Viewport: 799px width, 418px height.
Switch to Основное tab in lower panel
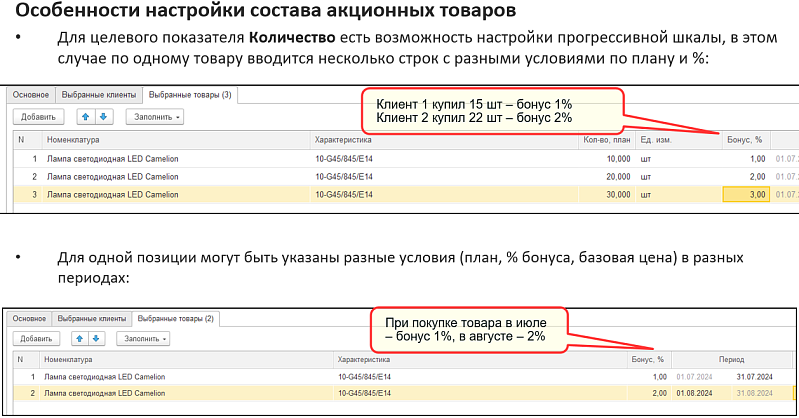pos(29,319)
